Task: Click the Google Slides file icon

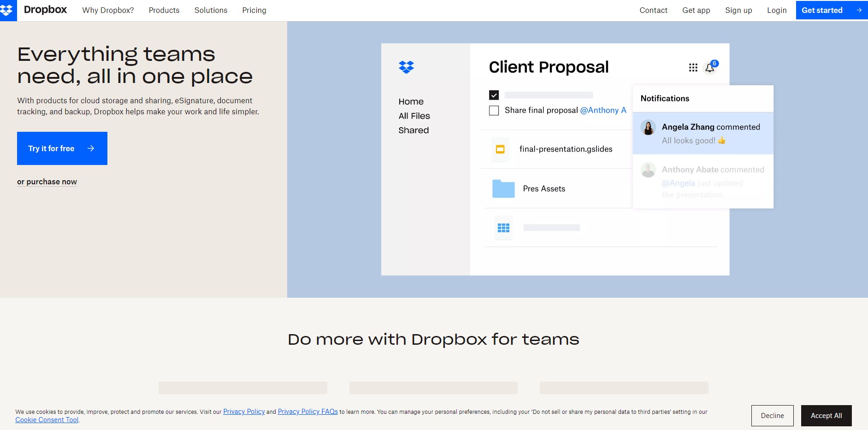Action: tap(500, 149)
